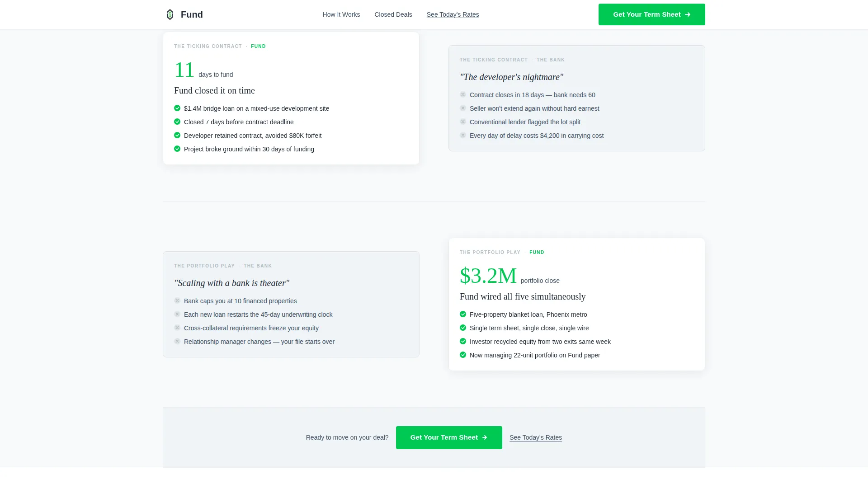Click green check beside Now managing 22-unit portfolio
This screenshot has width=868, height=488.
(463, 355)
